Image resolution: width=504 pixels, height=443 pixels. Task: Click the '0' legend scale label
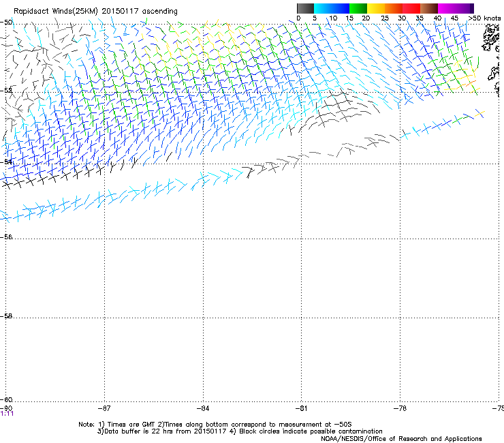[298, 18]
